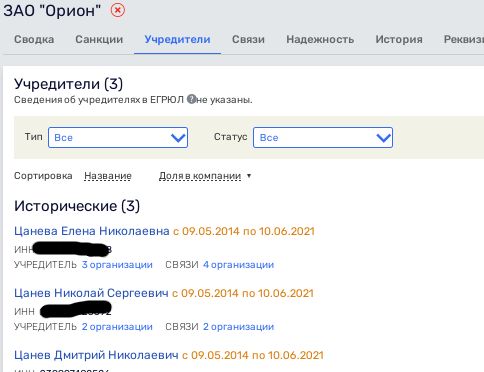
Task: Open 4 организации connections for Цанева Елена
Action: point(238,265)
